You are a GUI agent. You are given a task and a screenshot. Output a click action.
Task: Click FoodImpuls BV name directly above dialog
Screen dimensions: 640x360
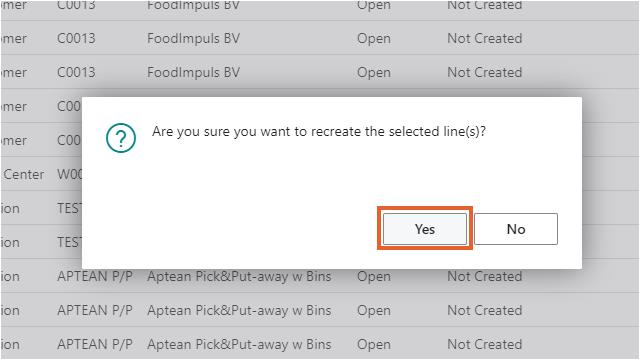point(193,72)
